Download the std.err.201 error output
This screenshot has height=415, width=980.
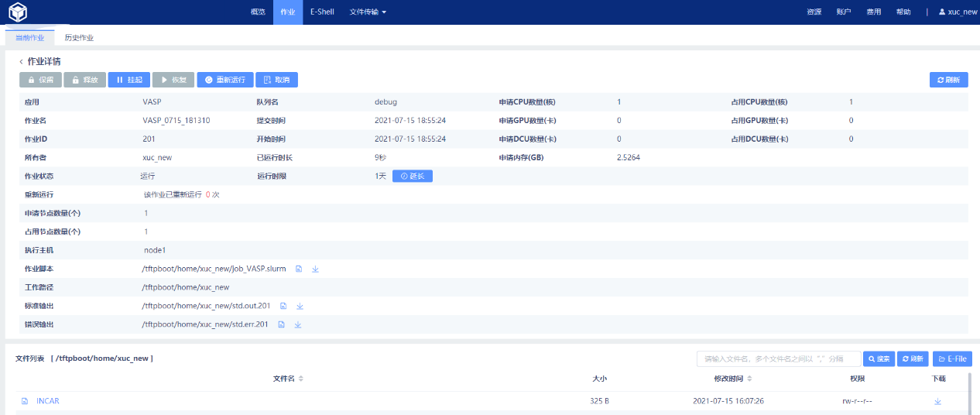(x=298, y=324)
